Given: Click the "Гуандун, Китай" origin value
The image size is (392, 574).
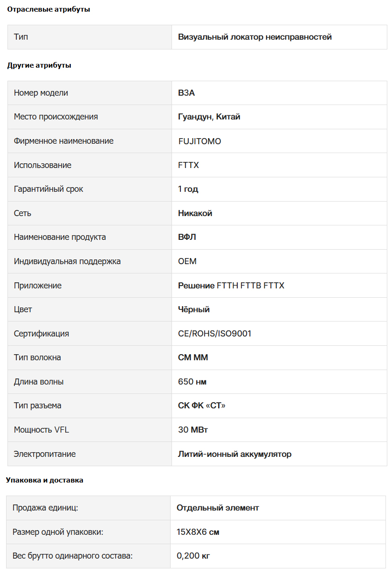Looking at the screenshot, I should [209, 117].
